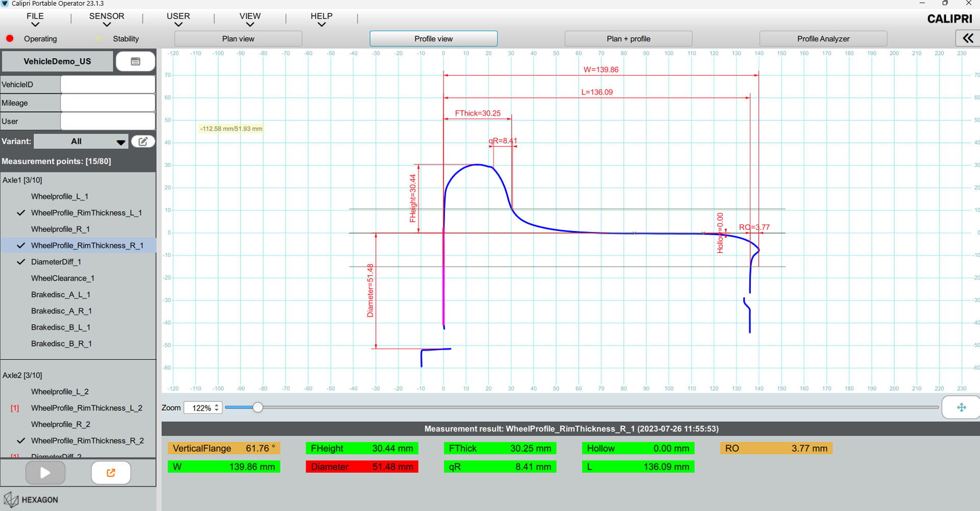Screen dimensions: 980x511
Task: Click the FThick 30.25 mm result
Action: 500,448
